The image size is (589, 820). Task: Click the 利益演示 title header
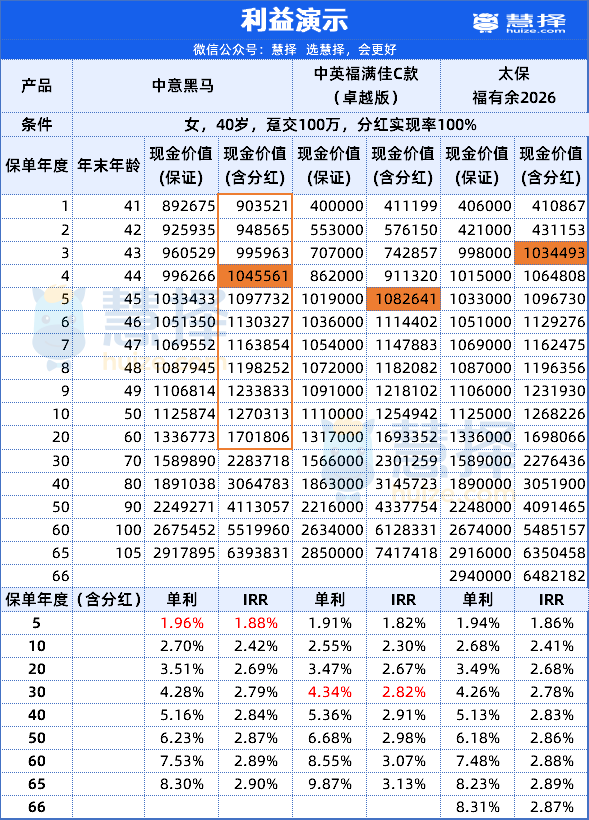click(294, 20)
